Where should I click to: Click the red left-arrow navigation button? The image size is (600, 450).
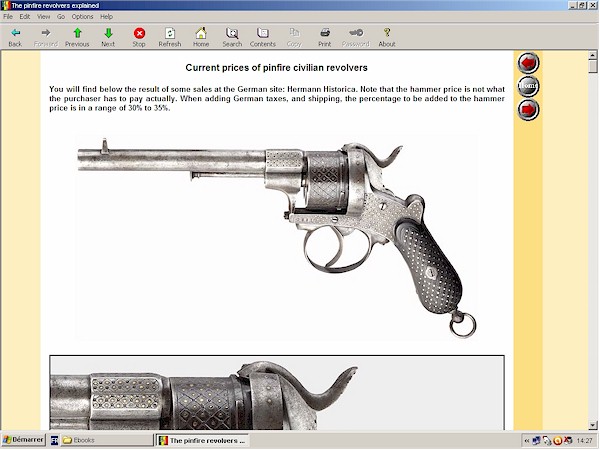coord(528,63)
